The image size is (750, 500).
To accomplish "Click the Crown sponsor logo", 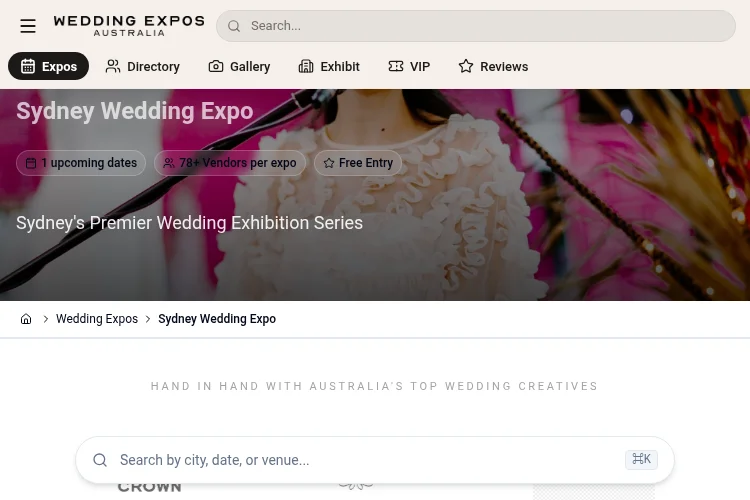I will click(150, 488).
